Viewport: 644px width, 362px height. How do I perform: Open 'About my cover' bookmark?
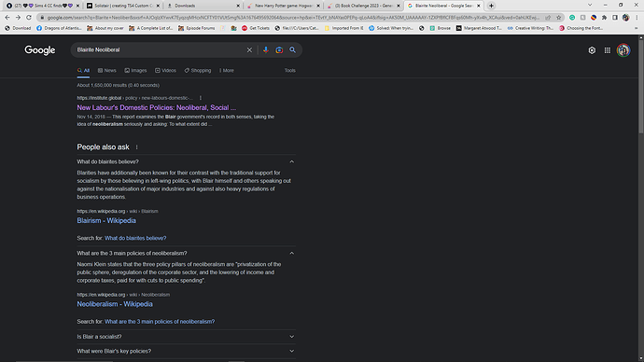pos(105,28)
